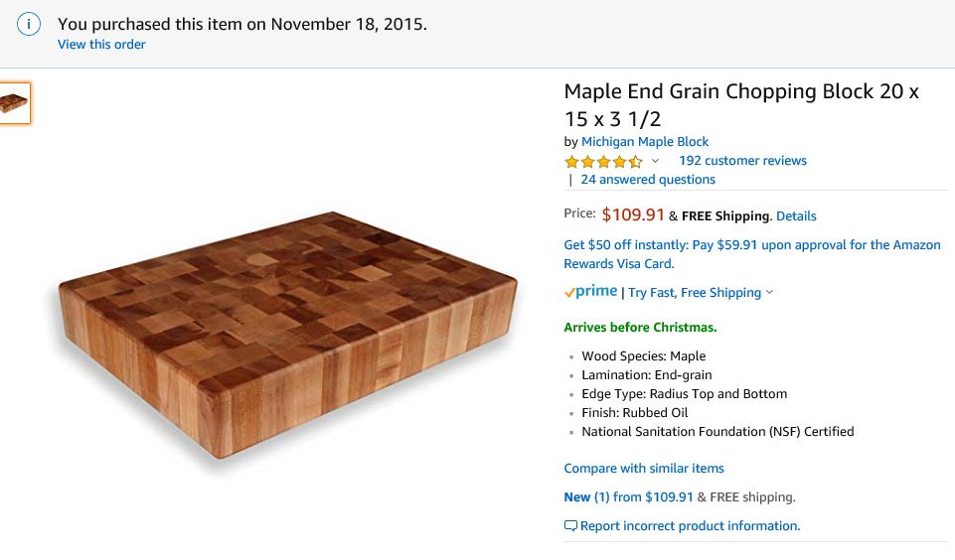Image resolution: width=955 pixels, height=560 pixels.
Task: Open the Michigan Maple Block brand link
Action: point(645,142)
